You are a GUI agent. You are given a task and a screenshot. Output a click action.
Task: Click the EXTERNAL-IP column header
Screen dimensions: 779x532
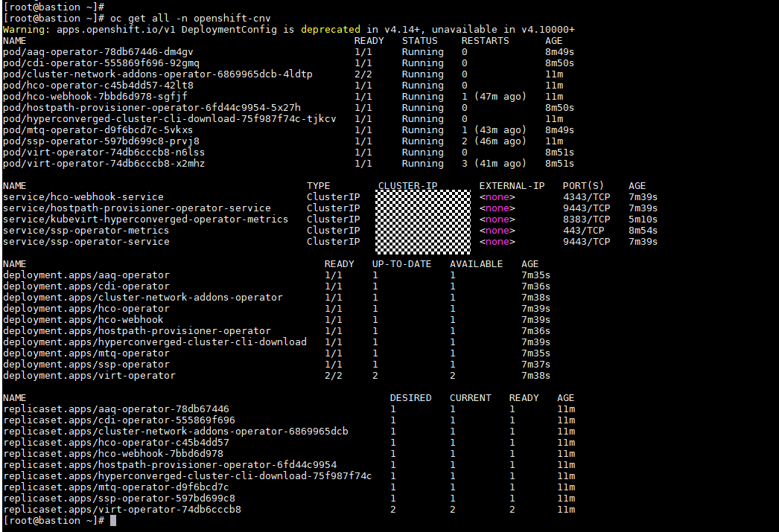coord(512,186)
